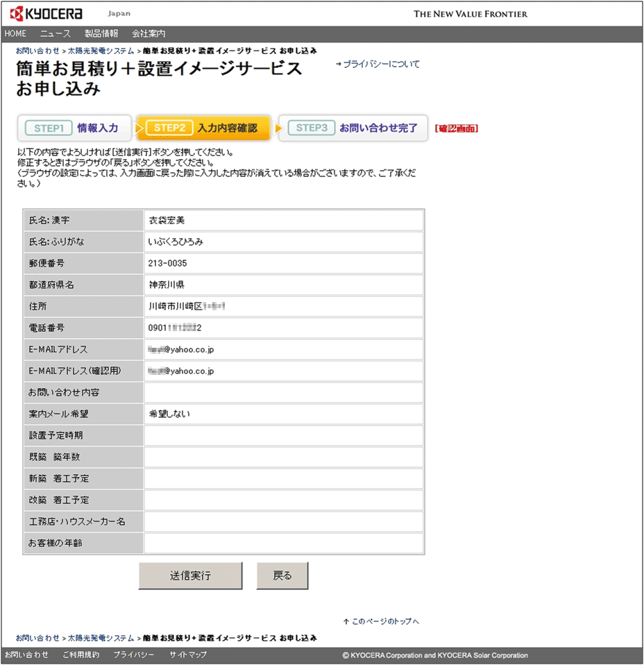The image size is (644, 665).
Task: Click the 戻る back button
Action: pyautogui.click(x=282, y=575)
